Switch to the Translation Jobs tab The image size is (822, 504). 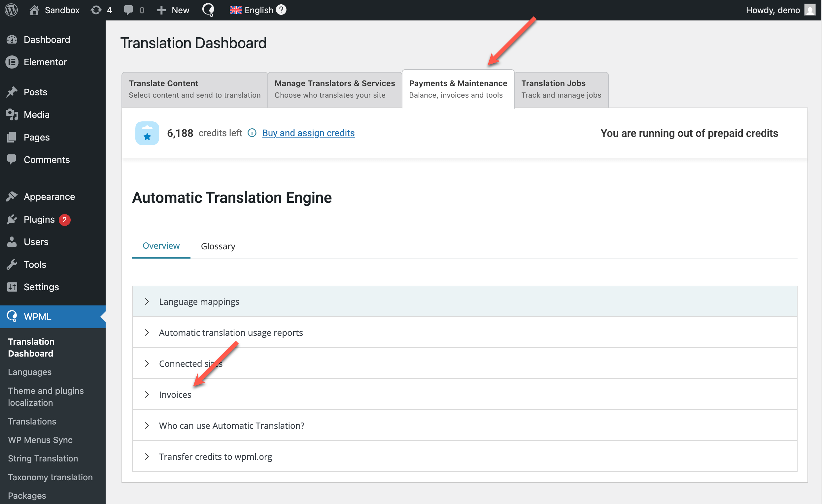[561, 89]
